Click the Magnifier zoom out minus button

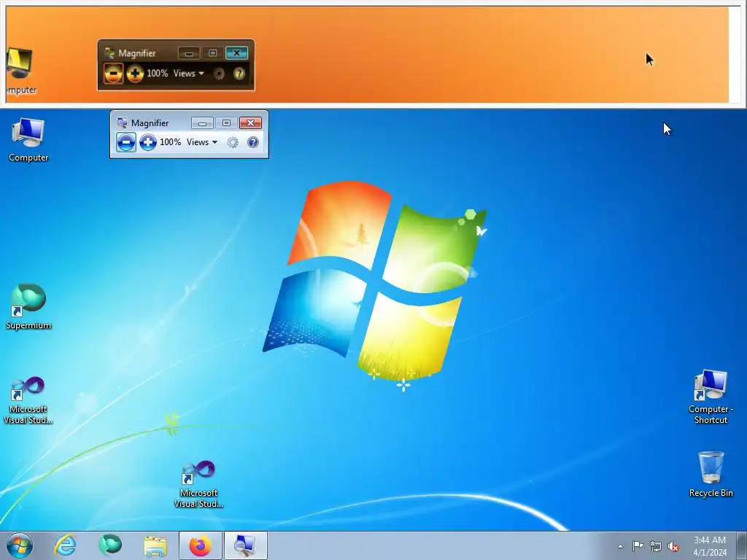click(x=125, y=142)
